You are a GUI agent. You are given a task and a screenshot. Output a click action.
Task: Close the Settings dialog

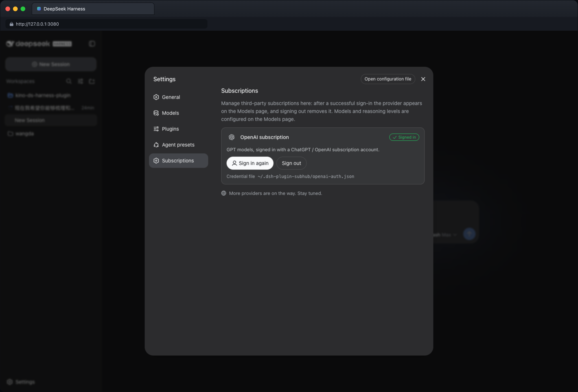click(x=423, y=79)
